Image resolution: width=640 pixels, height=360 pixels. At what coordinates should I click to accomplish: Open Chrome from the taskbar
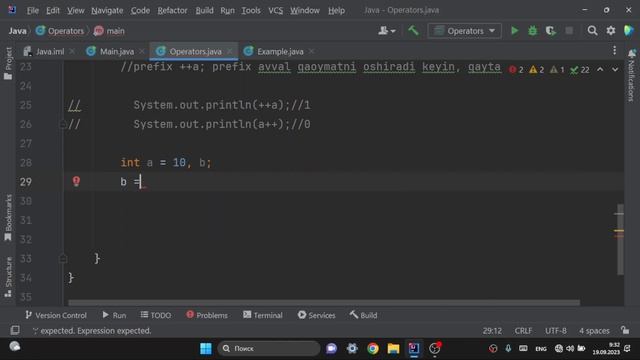372,349
